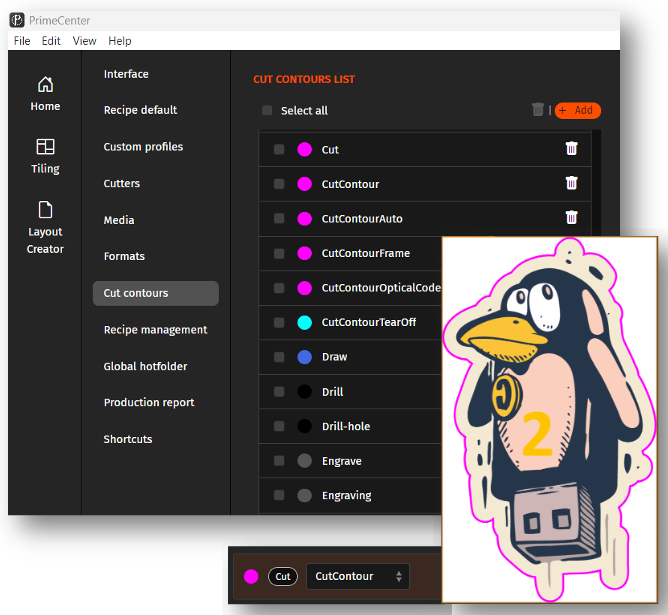Delete the CutContour row

tap(571, 183)
